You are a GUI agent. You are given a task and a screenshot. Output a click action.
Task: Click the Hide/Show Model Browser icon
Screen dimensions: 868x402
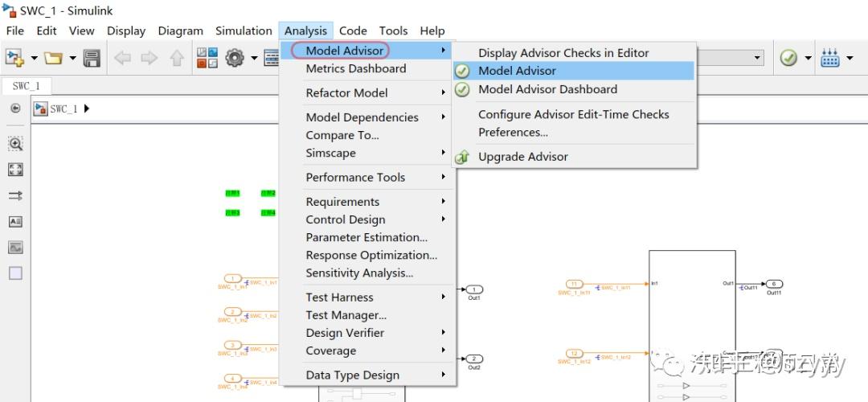(x=15, y=109)
